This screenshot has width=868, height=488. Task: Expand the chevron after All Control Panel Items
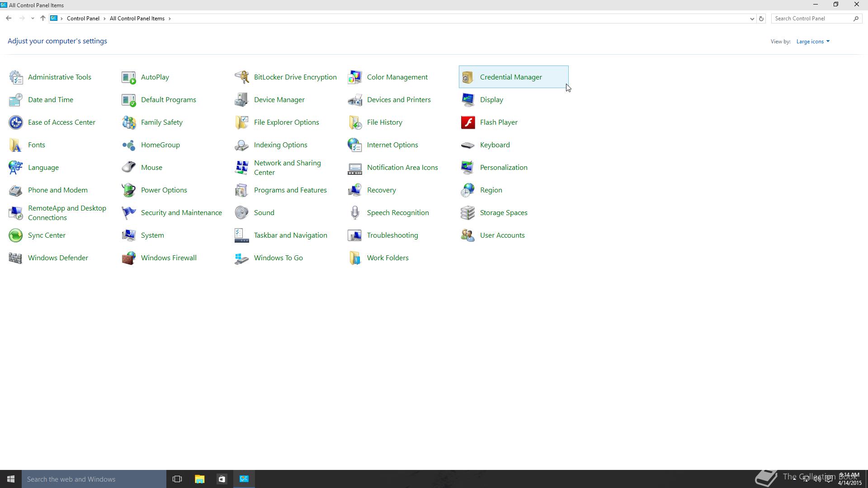170,19
